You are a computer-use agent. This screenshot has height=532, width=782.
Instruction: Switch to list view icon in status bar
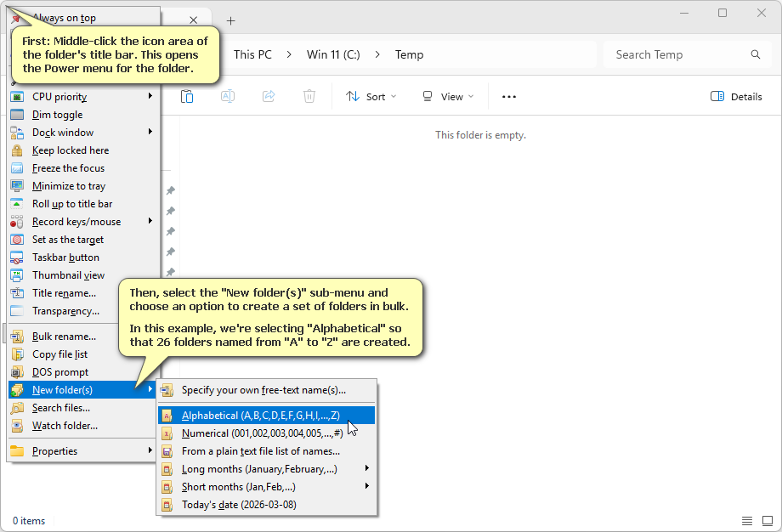(747, 521)
